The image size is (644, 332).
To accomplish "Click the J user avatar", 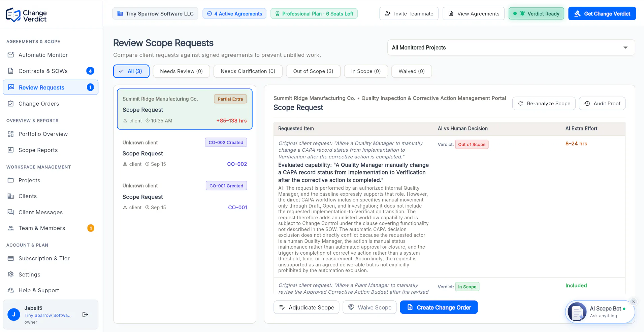I will 14,315.
